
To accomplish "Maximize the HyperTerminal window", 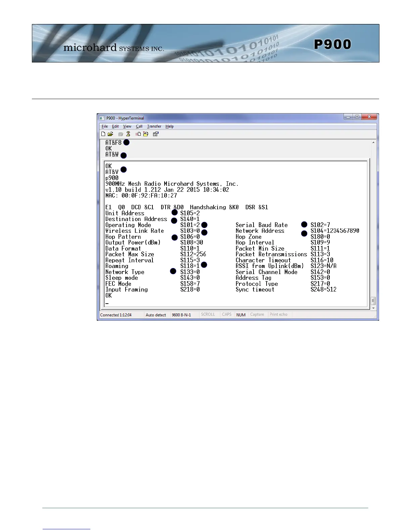I will (x=357, y=117).
